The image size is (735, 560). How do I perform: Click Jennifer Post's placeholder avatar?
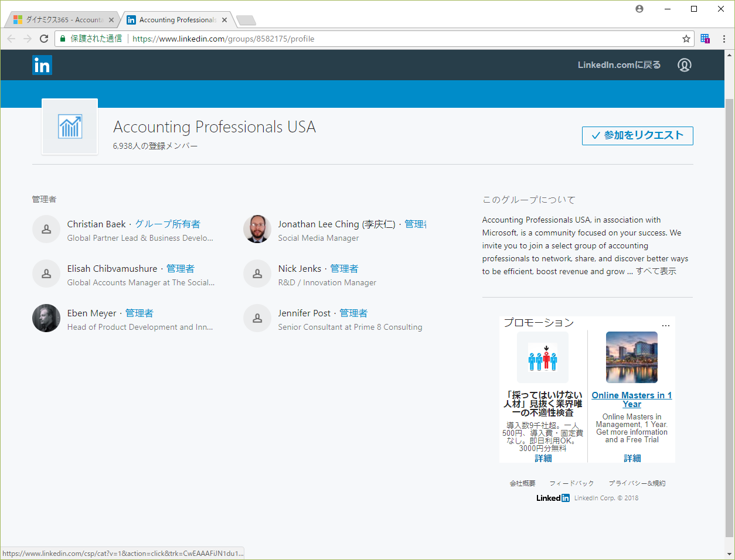(x=257, y=319)
